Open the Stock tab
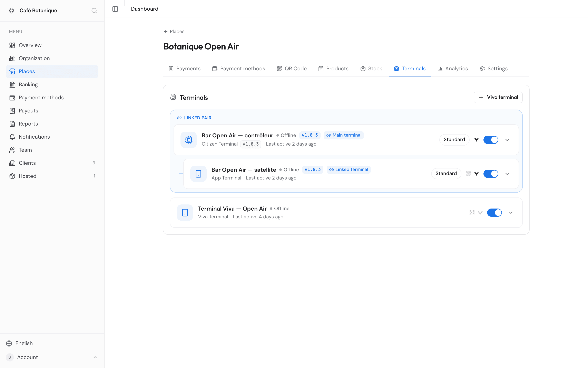The height and width of the screenshot is (368, 588). click(371, 69)
